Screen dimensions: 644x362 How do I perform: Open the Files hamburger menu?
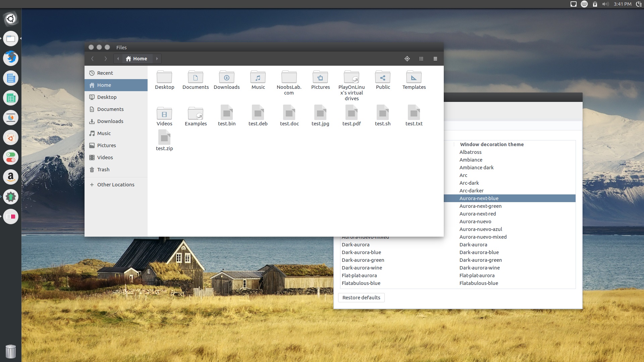pyautogui.click(x=435, y=58)
